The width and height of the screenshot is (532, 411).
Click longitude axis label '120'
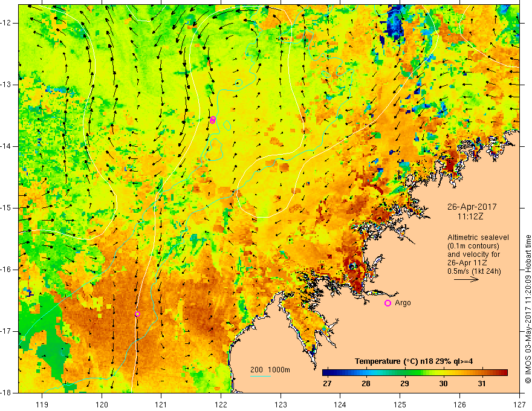point(102,404)
